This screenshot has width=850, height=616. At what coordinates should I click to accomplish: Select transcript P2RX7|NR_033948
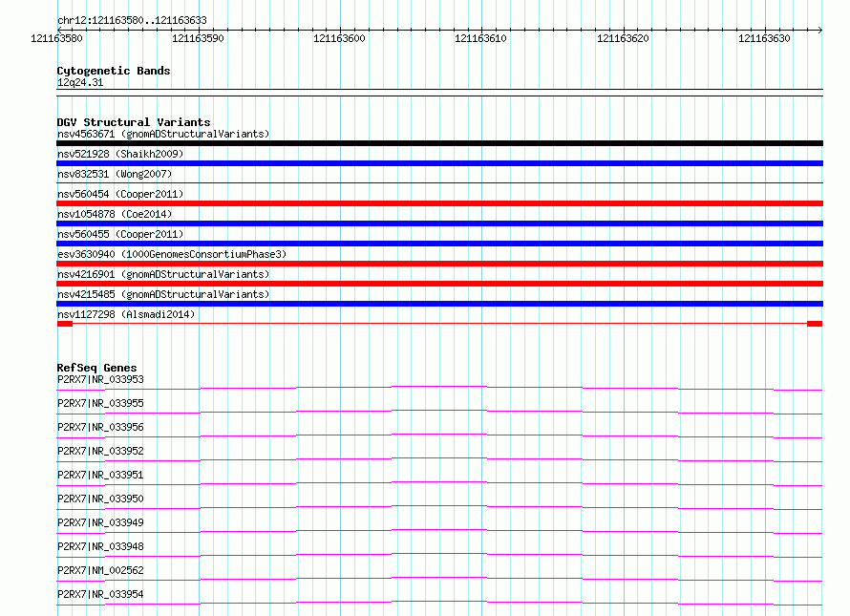(x=100, y=546)
